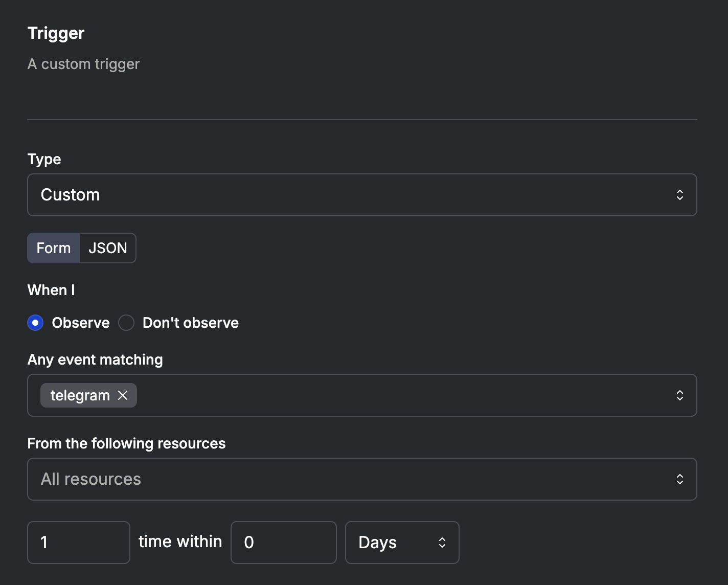Viewport: 728px width, 585px height.
Task: Click the telegram tag label
Action: coord(80,395)
